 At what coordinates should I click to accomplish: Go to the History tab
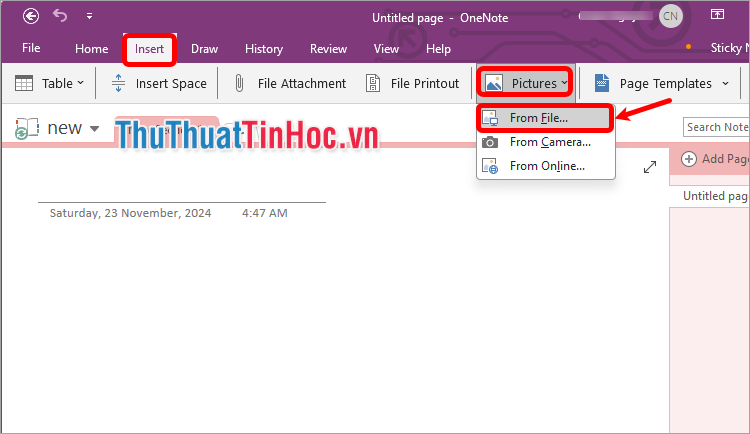click(264, 49)
